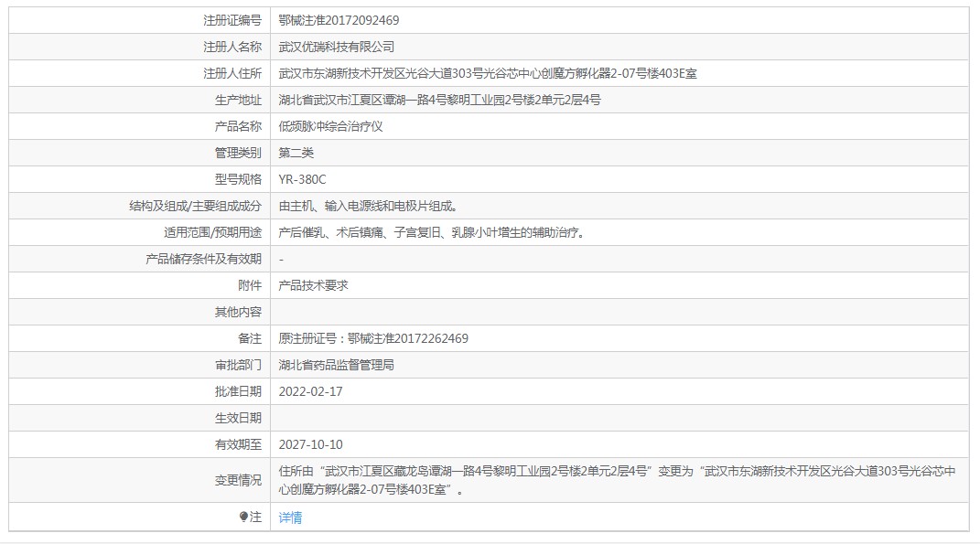Click the 注册人名称 label
980x544 pixels.
tap(232, 47)
